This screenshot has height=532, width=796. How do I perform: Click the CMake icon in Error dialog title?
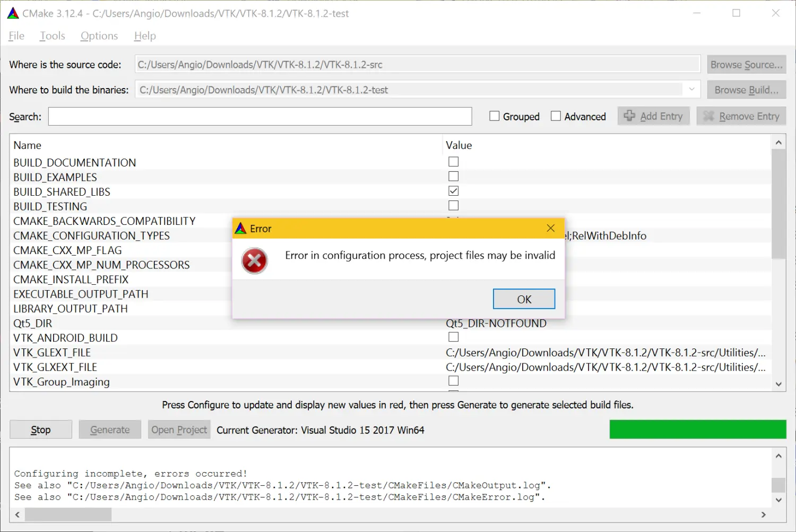pos(241,229)
